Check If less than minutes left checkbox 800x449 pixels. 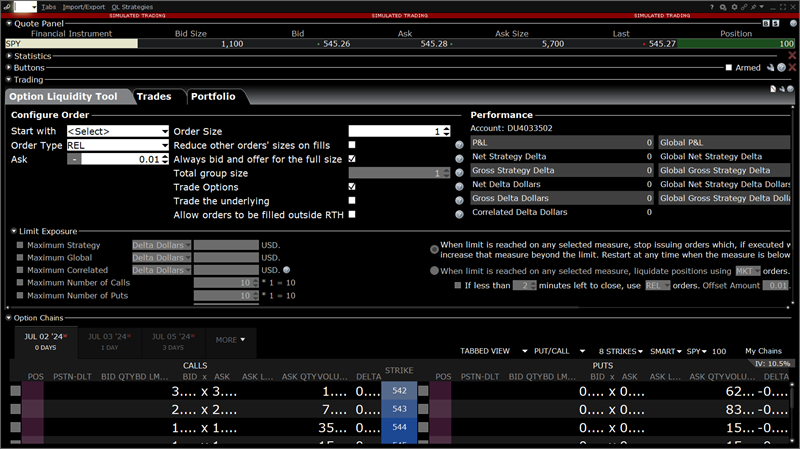(458, 285)
